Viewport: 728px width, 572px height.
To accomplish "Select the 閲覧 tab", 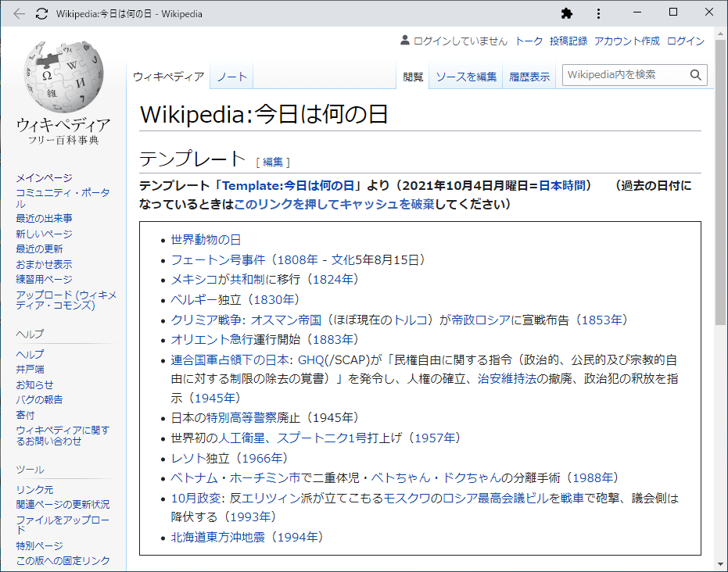I will tap(413, 77).
